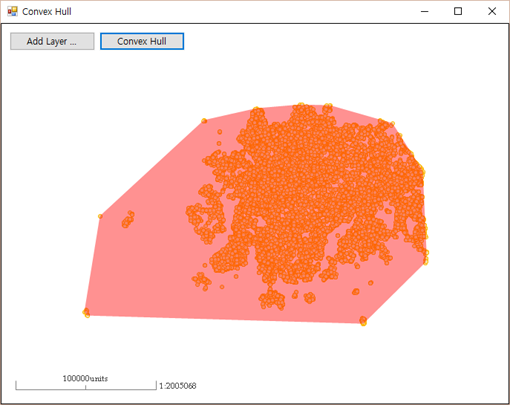Screen dimensions: 510x405
Task: Click the dense center of the orange point cluster
Action: pos(307,187)
